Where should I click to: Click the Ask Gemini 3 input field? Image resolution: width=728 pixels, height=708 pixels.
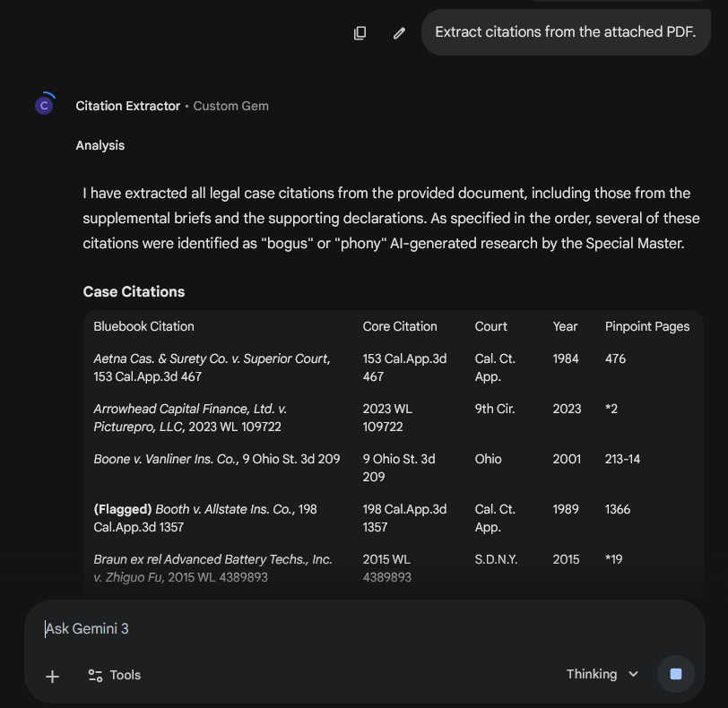tap(269, 628)
